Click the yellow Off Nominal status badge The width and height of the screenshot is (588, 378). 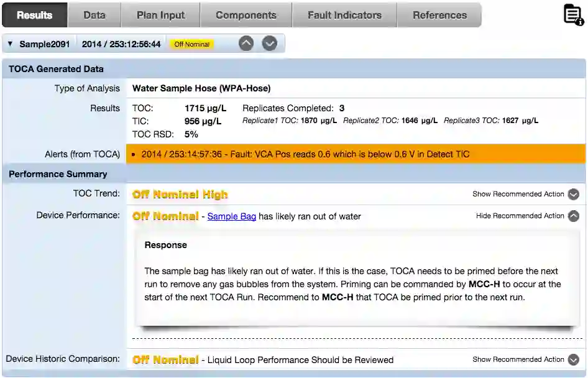coord(191,44)
